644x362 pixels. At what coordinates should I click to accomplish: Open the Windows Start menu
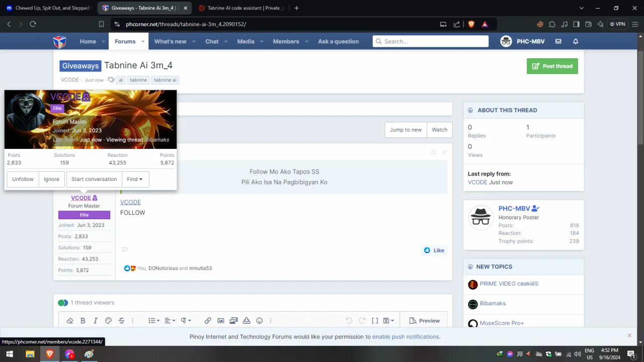coord(10,354)
